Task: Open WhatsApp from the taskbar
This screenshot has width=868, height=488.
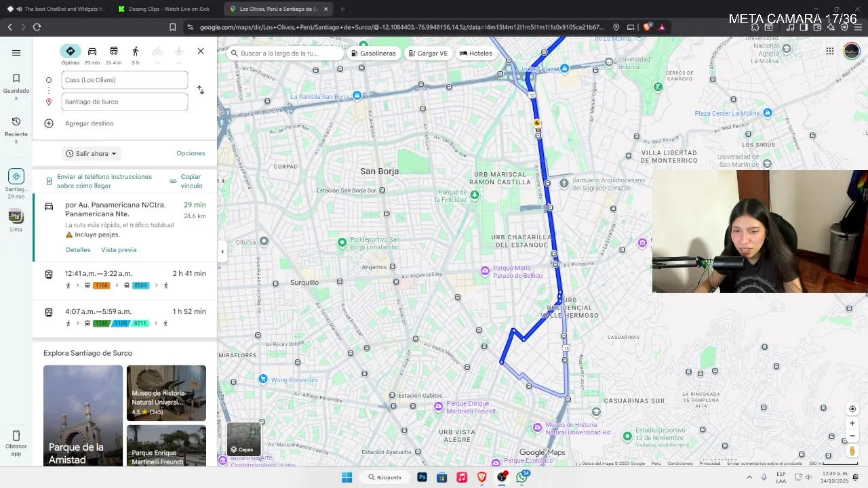Action: tap(521, 477)
